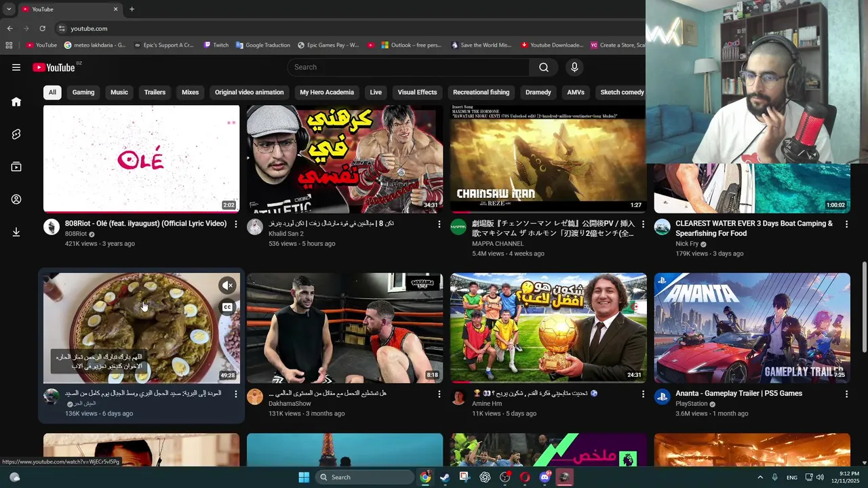Mute the hovered video preview
The image size is (868, 488).
click(227, 285)
